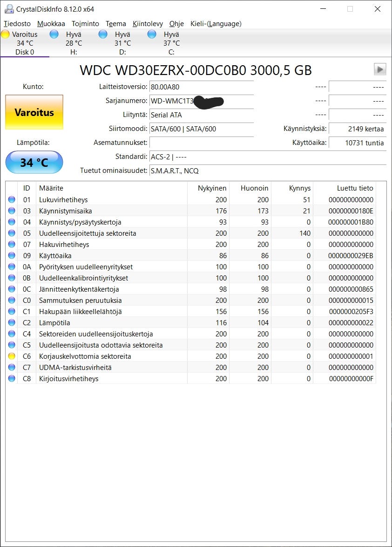Image resolution: width=392 pixels, height=547 pixels.
Task: Open the Tiedosto menu
Action: (17, 24)
